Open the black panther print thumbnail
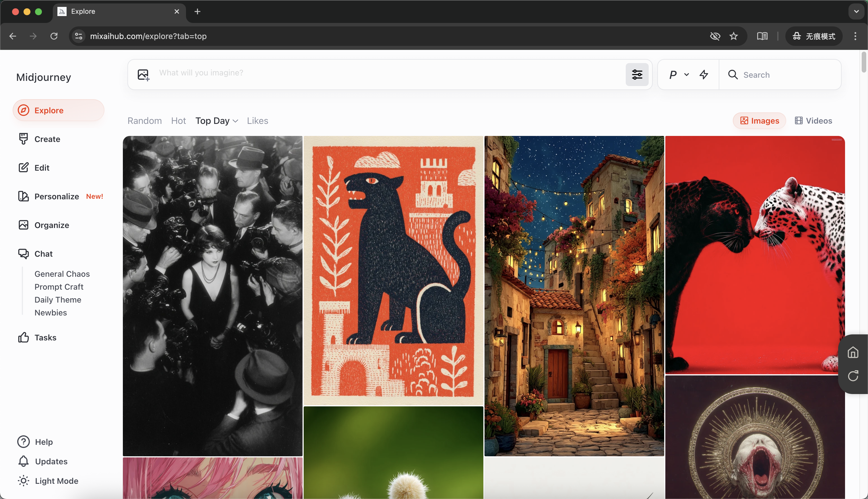Image resolution: width=868 pixels, height=499 pixels. [x=393, y=270]
